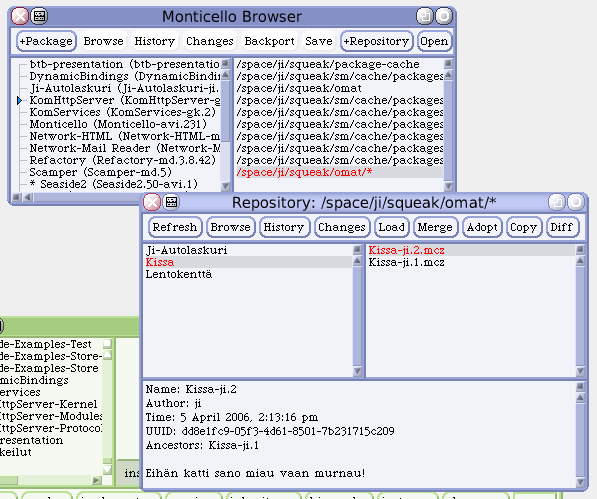597x499 pixels.
Task: Open History in Repository window
Action: coord(284,227)
